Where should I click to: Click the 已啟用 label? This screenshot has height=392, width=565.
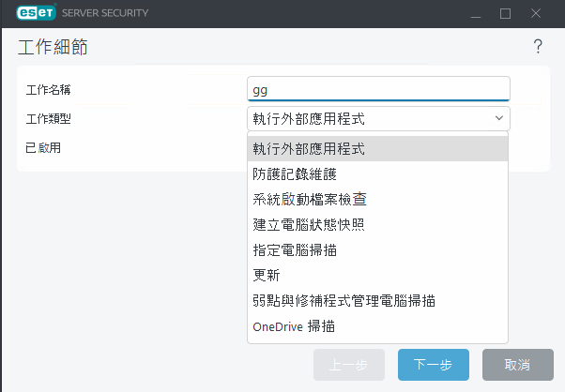tap(45, 147)
